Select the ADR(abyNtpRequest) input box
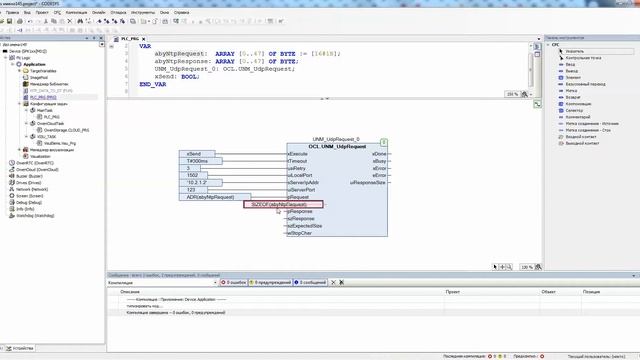This screenshot has height=360, width=640. (x=215, y=197)
